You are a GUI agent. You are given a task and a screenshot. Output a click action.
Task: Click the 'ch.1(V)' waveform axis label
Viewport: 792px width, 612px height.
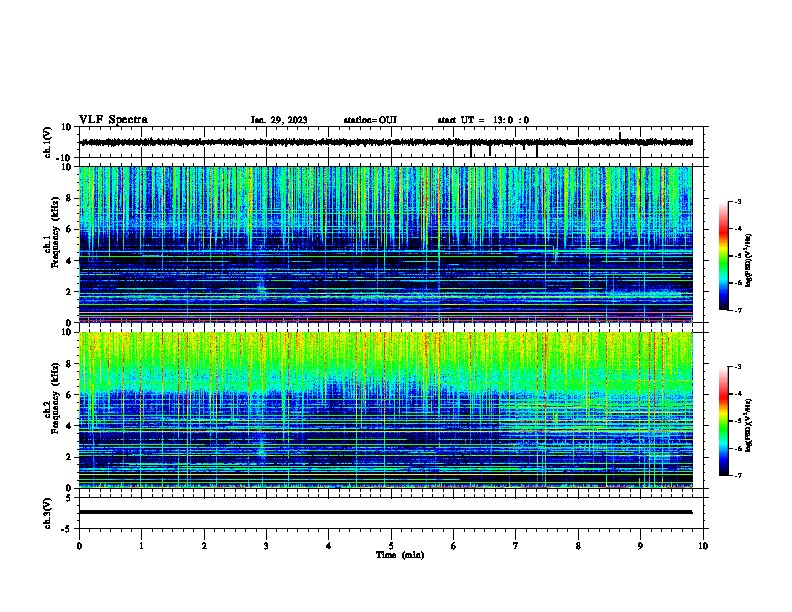tap(47, 142)
